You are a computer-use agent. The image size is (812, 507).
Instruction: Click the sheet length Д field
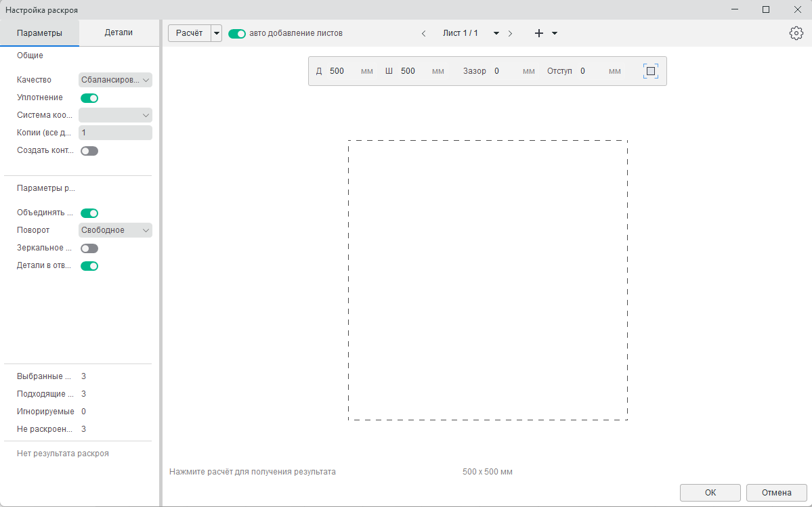pos(343,71)
